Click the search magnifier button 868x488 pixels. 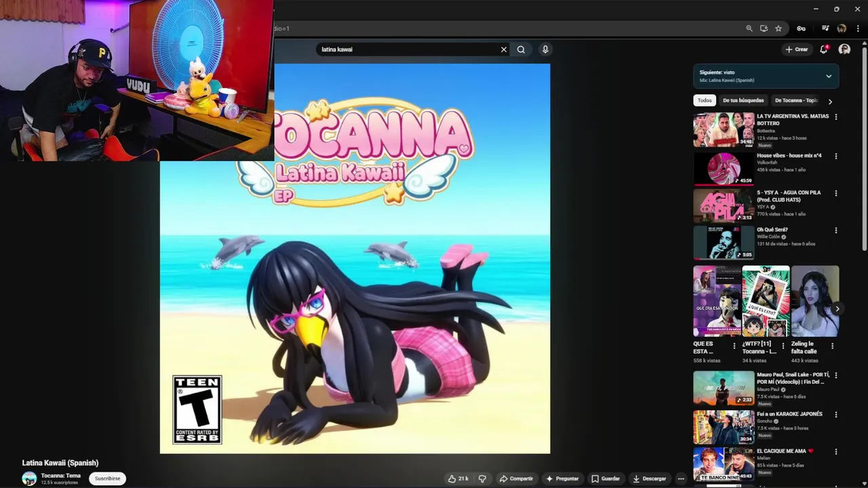coord(521,49)
